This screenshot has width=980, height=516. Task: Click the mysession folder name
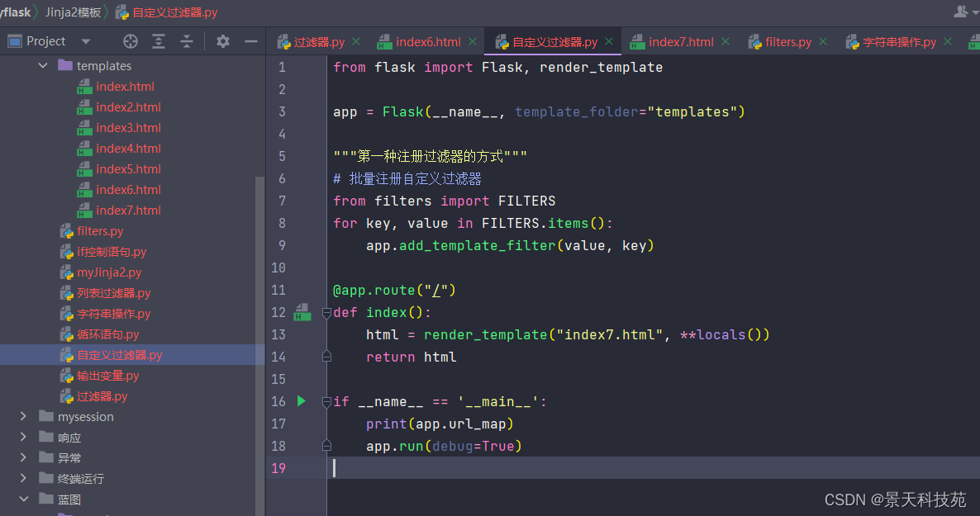(x=86, y=417)
